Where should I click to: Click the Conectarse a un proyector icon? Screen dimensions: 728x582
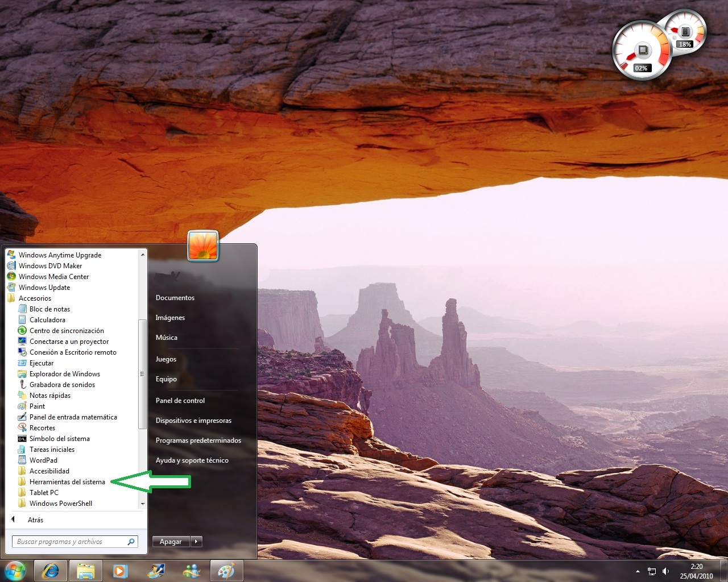coord(22,342)
